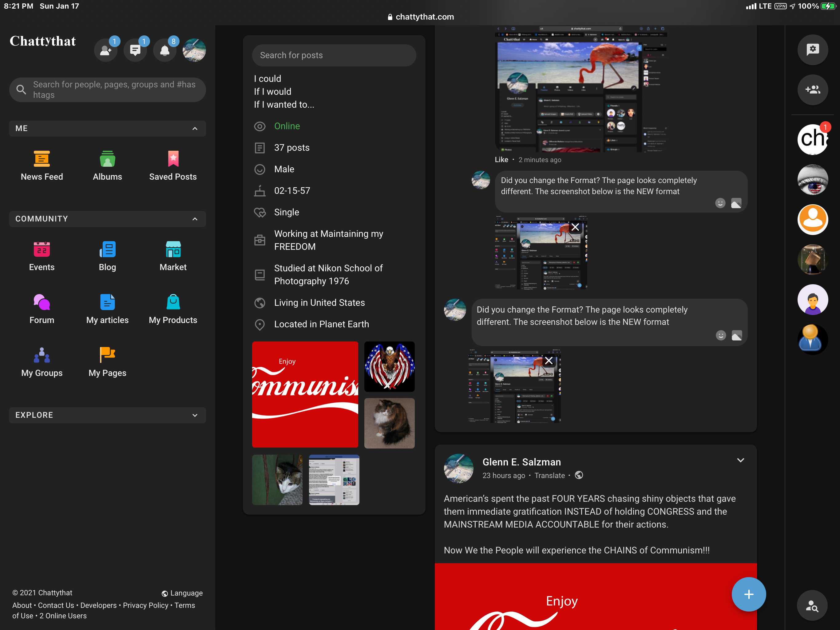This screenshot has width=840, height=630.
Task: Open My Pages shortcut
Action: (108, 362)
